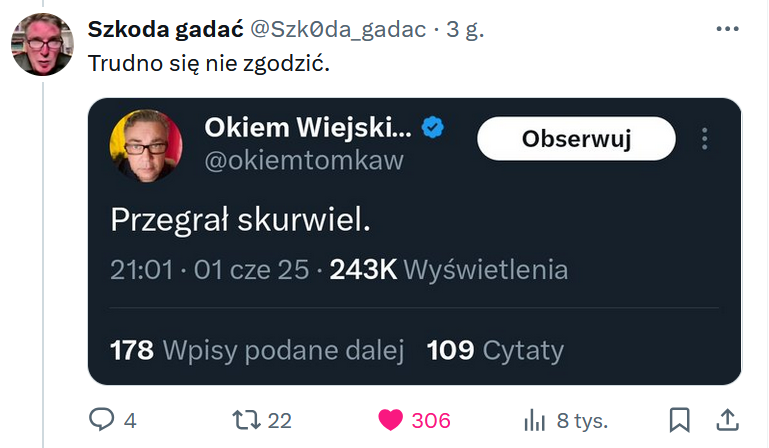Open the 109 Cytaty quotes list
Screen dimensions: 769x448
495,350
